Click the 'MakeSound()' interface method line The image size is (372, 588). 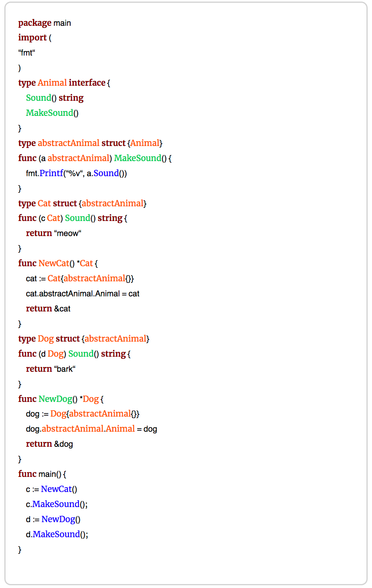pyautogui.click(x=52, y=113)
